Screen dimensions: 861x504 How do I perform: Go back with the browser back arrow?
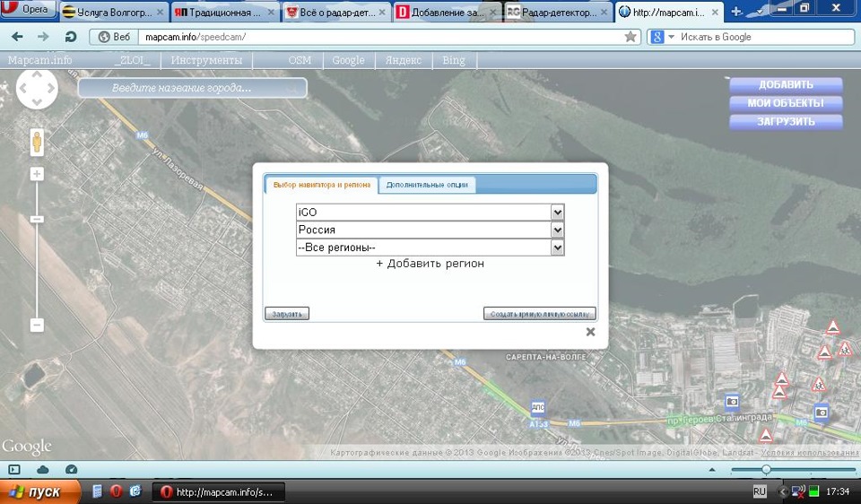click(x=17, y=37)
